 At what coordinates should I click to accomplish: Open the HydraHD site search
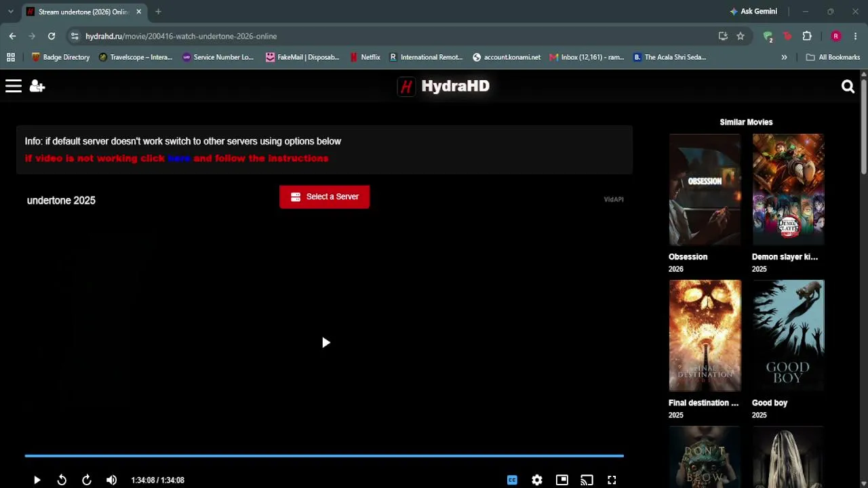coord(848,86)
